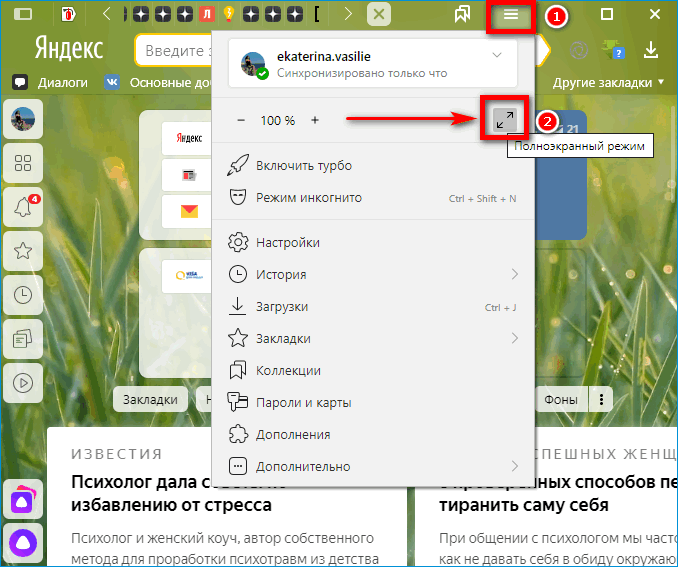Close the current tab with X

pos(379,14)
